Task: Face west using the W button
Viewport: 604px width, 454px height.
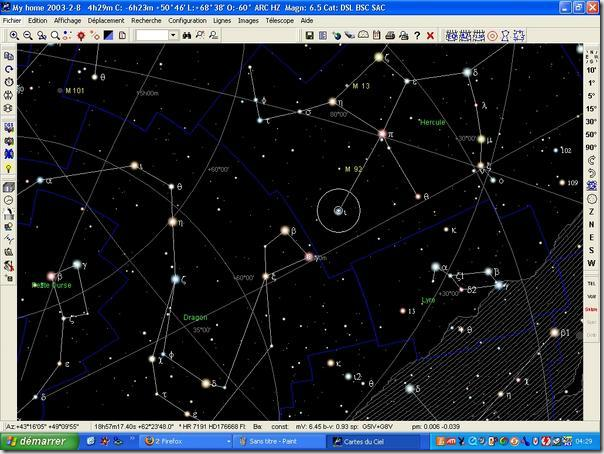Action: point(591,263)
